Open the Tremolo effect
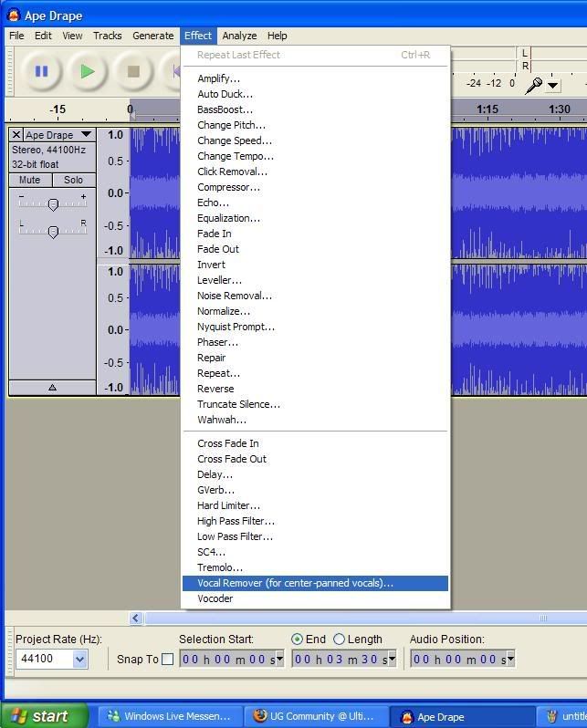 click(315, 567)
